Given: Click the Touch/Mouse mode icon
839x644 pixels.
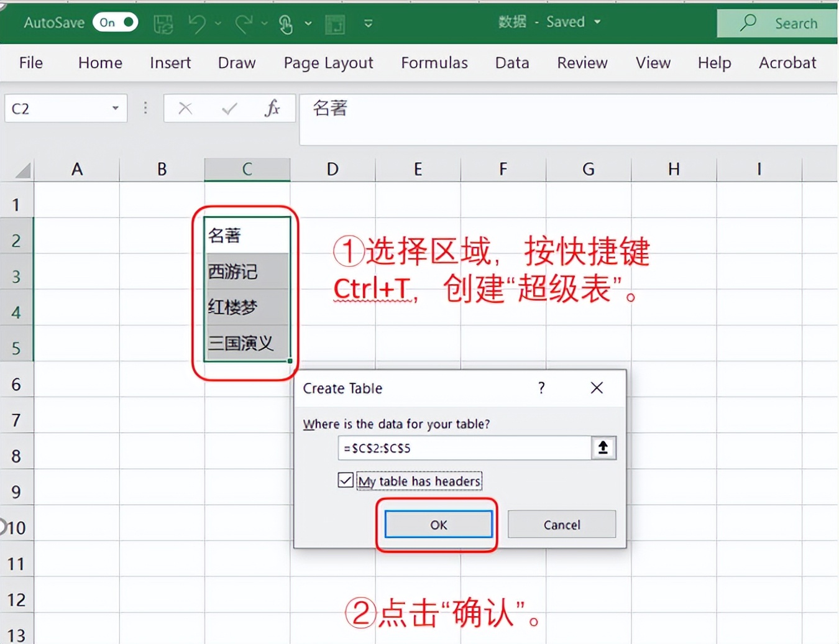Looking at the screenshot, I should point(285,24).
